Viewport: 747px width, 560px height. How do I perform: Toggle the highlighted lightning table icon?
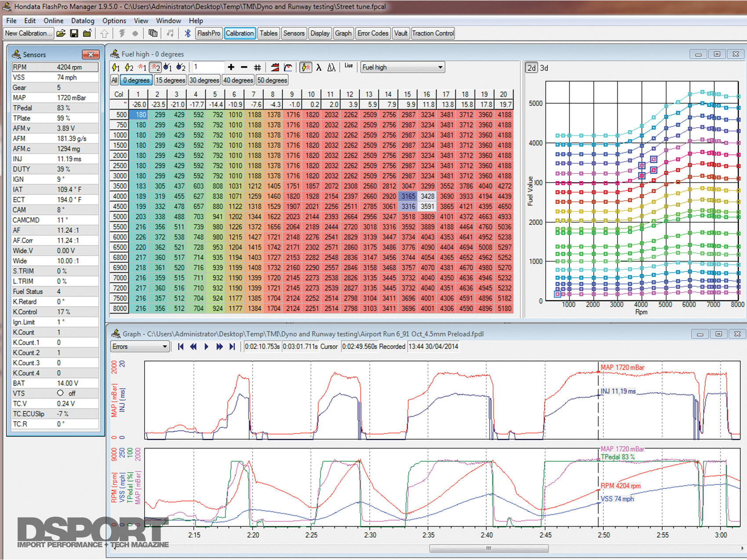tap(306, 67)
